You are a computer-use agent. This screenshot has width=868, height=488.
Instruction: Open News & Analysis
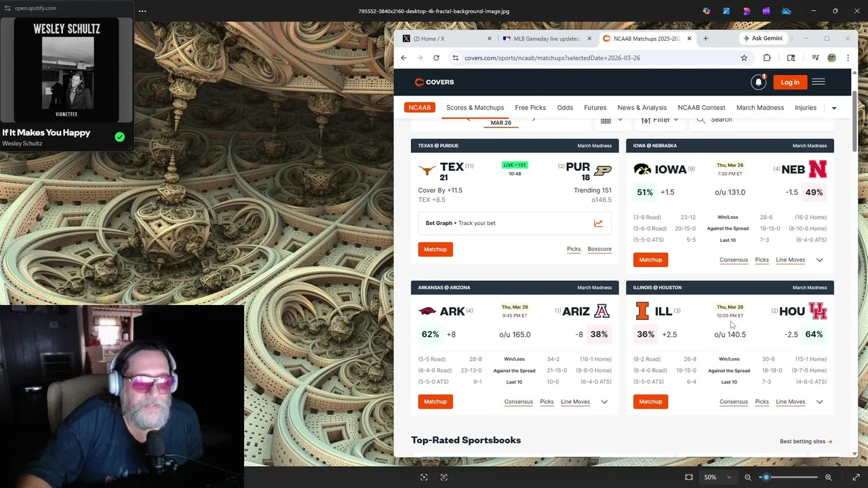(642, 108)
